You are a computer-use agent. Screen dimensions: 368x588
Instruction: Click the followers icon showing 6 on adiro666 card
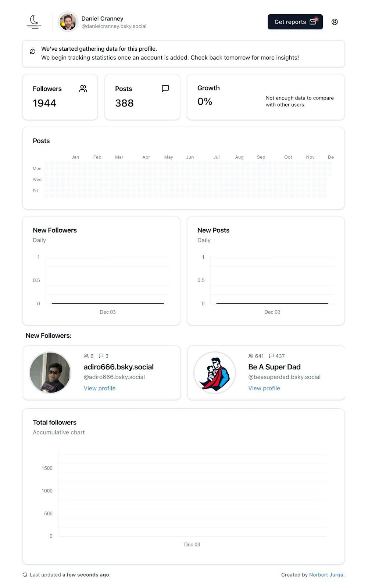click(86, 356)
